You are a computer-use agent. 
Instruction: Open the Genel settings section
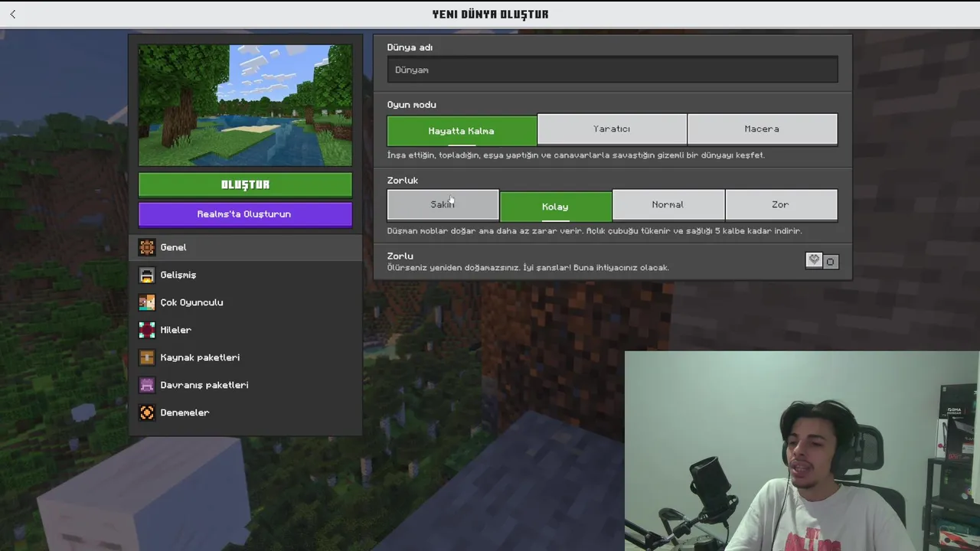pos(246,247)
